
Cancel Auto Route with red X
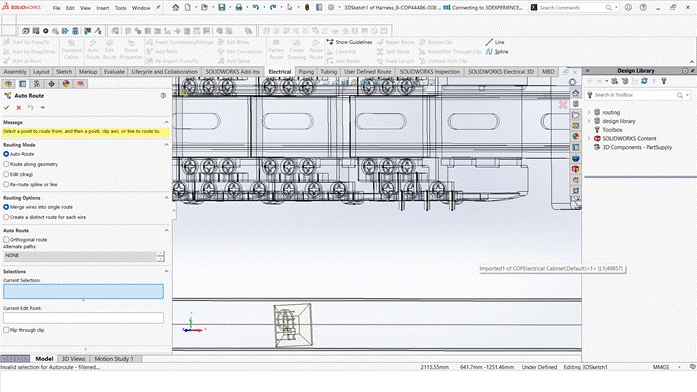click(19, 108)
